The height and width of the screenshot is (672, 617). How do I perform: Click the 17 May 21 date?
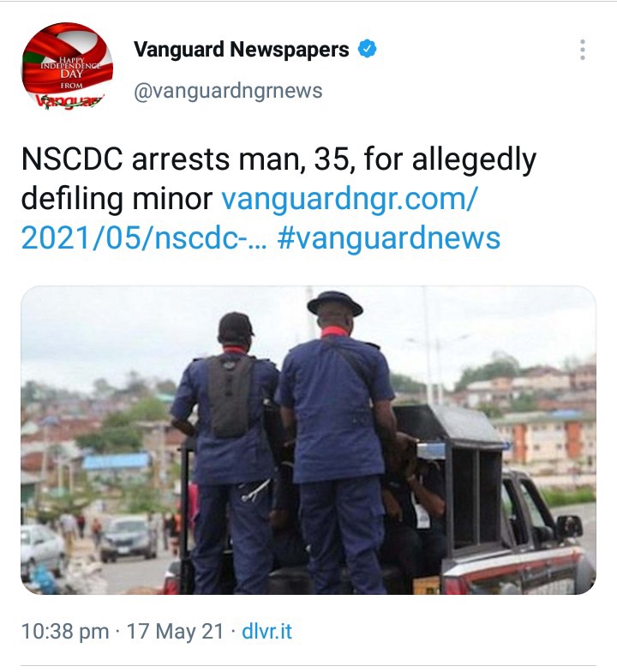coord(175,631)
